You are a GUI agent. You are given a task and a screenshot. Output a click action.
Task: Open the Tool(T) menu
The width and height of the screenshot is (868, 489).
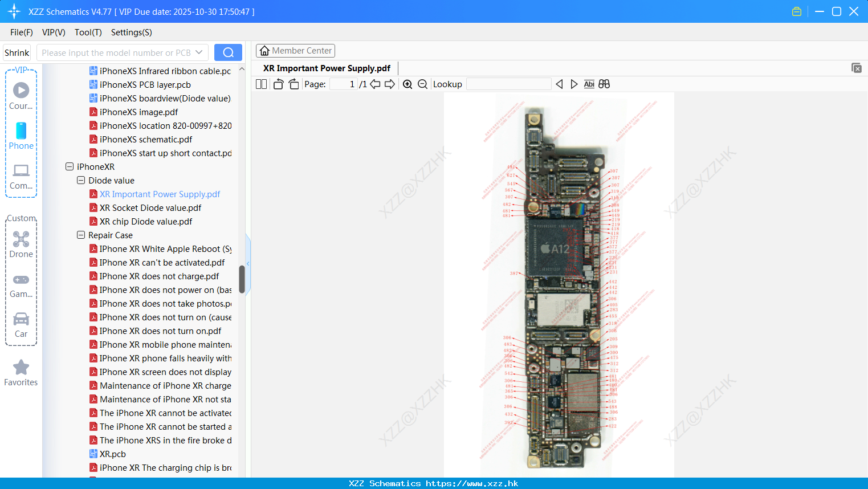88,32
